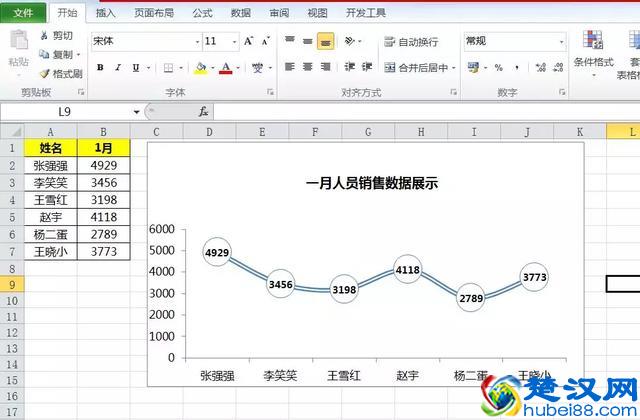640x420 pixels.
Task: Click cell containing 张强强
Action: 51,165
